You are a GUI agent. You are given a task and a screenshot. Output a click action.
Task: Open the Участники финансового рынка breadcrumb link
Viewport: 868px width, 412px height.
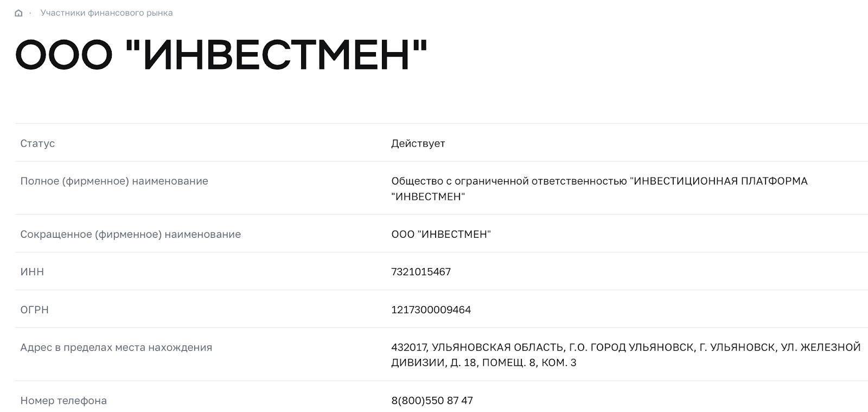(x=107, y=12)
